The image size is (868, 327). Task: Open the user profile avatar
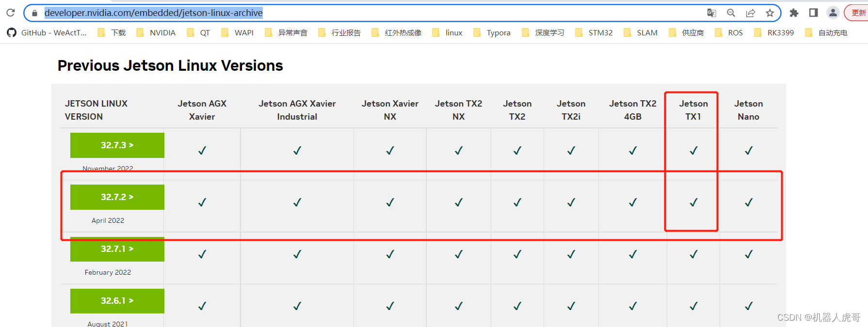click(833, 13)
